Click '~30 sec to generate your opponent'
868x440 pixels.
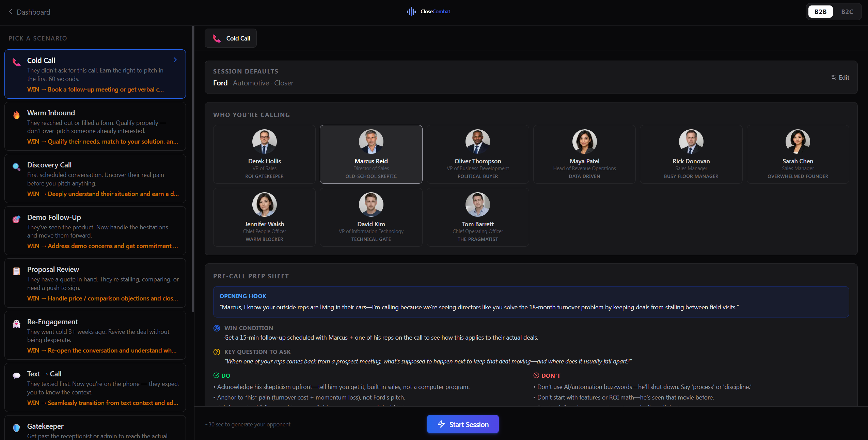[248, 424]
